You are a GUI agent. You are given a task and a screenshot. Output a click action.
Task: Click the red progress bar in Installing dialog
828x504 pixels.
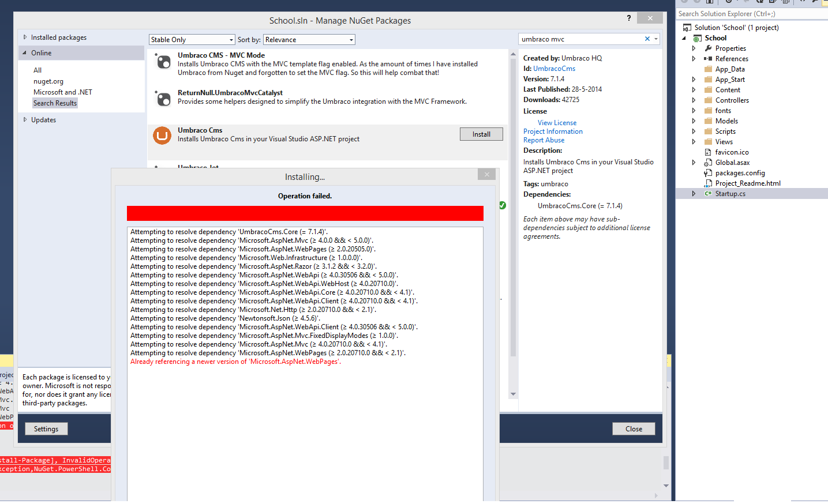pyautogui.click(x=305, y=213)
